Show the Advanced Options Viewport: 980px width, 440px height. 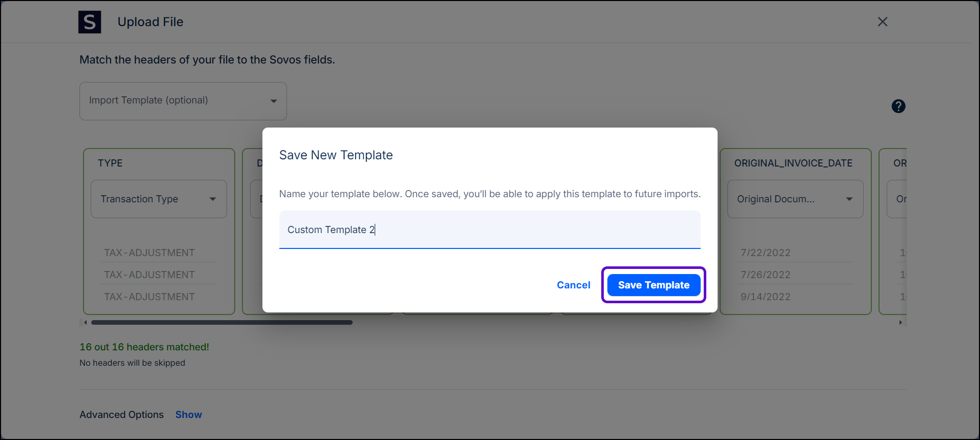[x=188, y=414]
